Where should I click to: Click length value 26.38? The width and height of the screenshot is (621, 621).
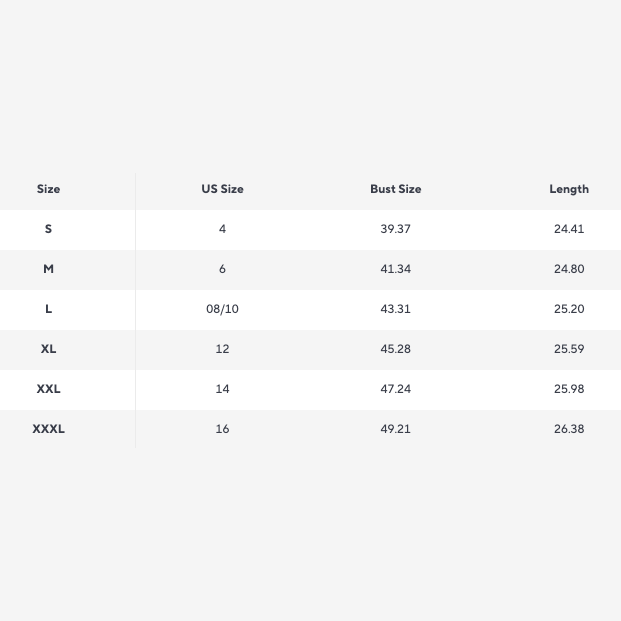(x=568, y=429)
